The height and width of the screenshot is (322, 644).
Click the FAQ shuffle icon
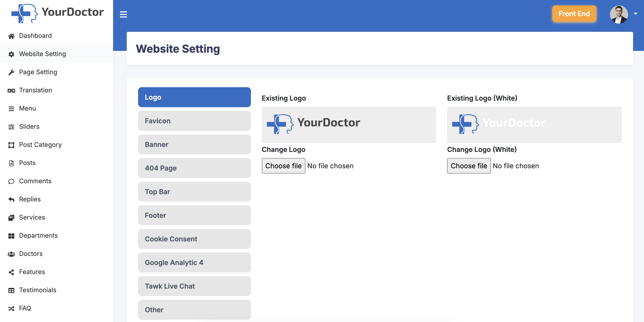11,309
